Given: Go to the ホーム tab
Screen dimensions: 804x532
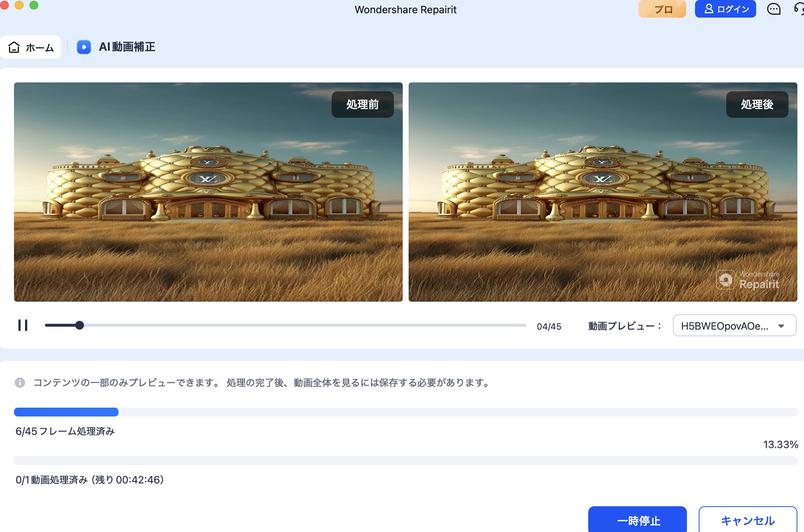Looking at the screenshot, I should coord(31,47).
